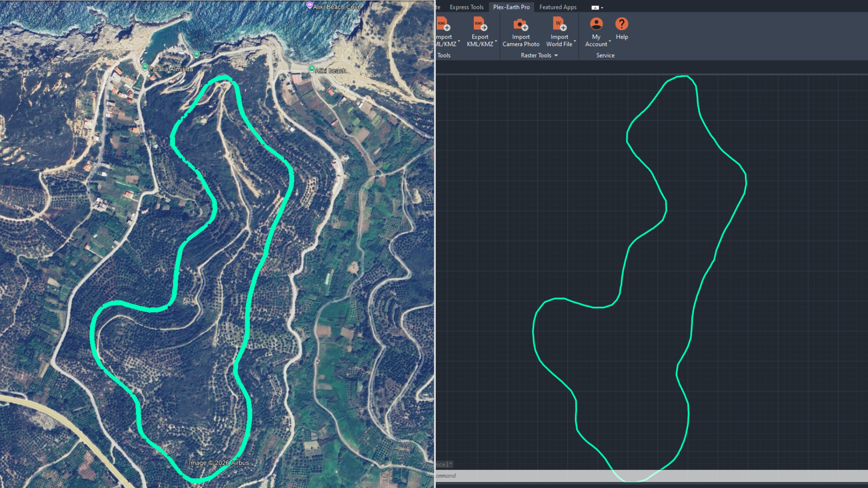Image resolution: width=868 pixels, height=488 pixels.
Task: Select the Plex-Earth Pro ribbon tab
Action: click(x=511, y=7)
